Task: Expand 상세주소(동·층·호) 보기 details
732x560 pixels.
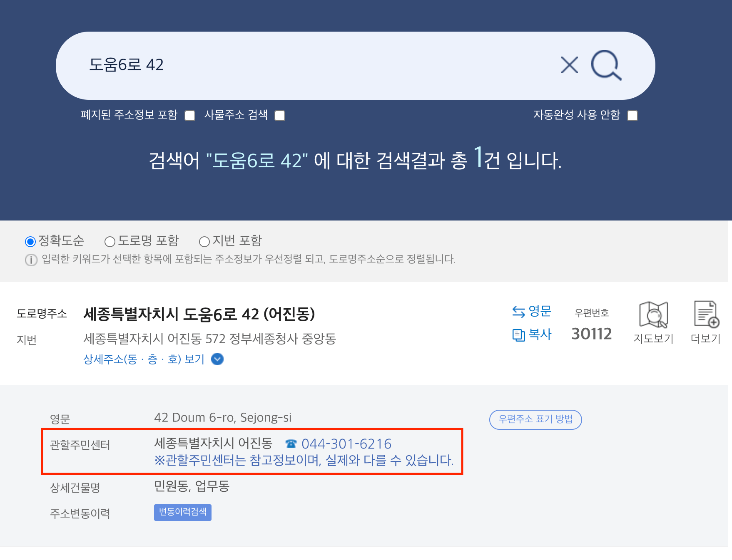Action: coord(217,359)
